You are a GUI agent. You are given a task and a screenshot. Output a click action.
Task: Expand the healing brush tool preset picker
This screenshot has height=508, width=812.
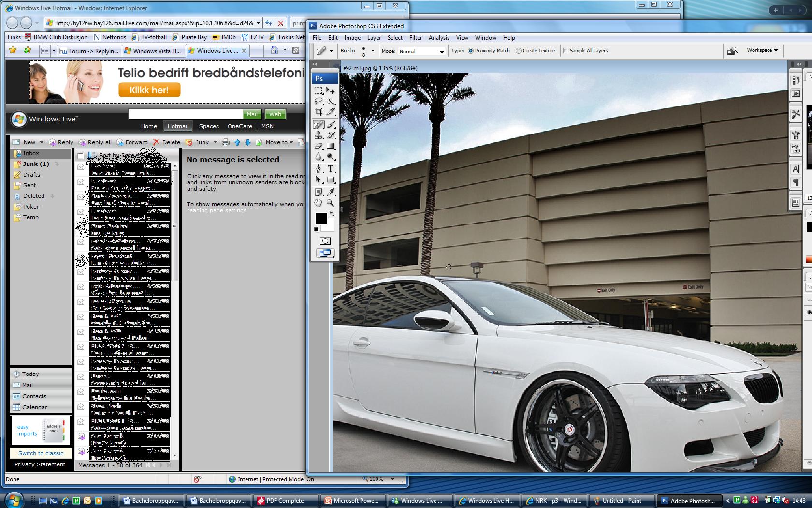click(x=331, y=51)
